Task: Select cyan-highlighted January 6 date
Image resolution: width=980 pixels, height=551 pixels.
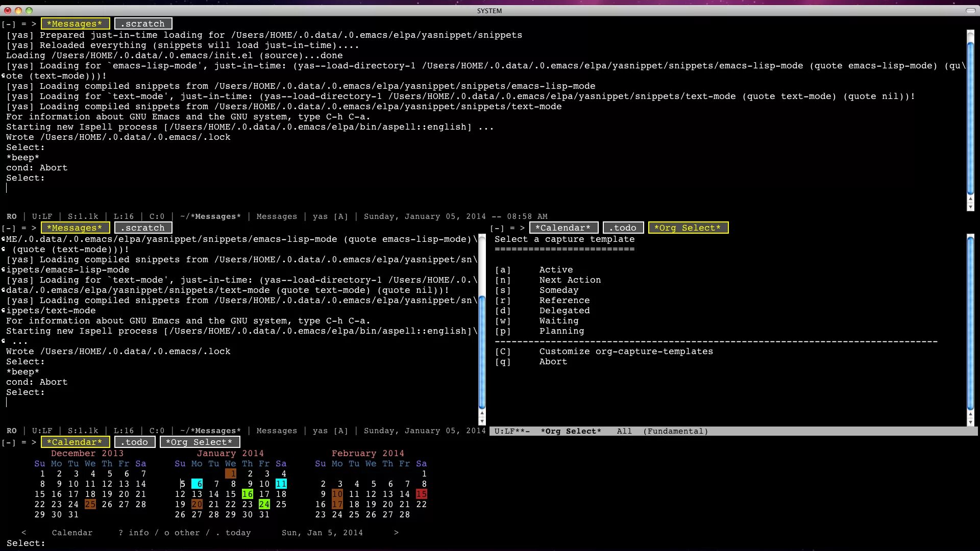Action: [x=197, y=484]
